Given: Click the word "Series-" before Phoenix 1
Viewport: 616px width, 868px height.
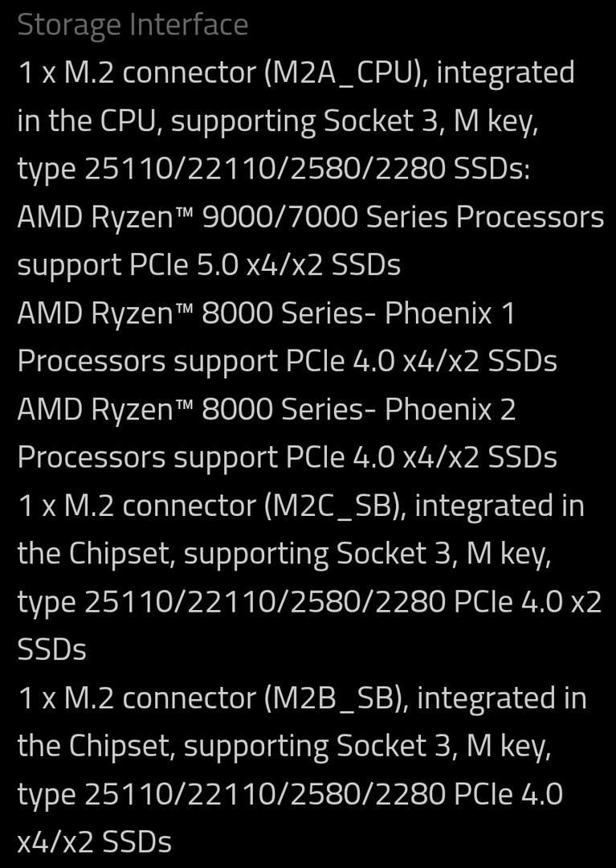Looking at the screenshot, I should pyautogui.click(x=326, y=313).
